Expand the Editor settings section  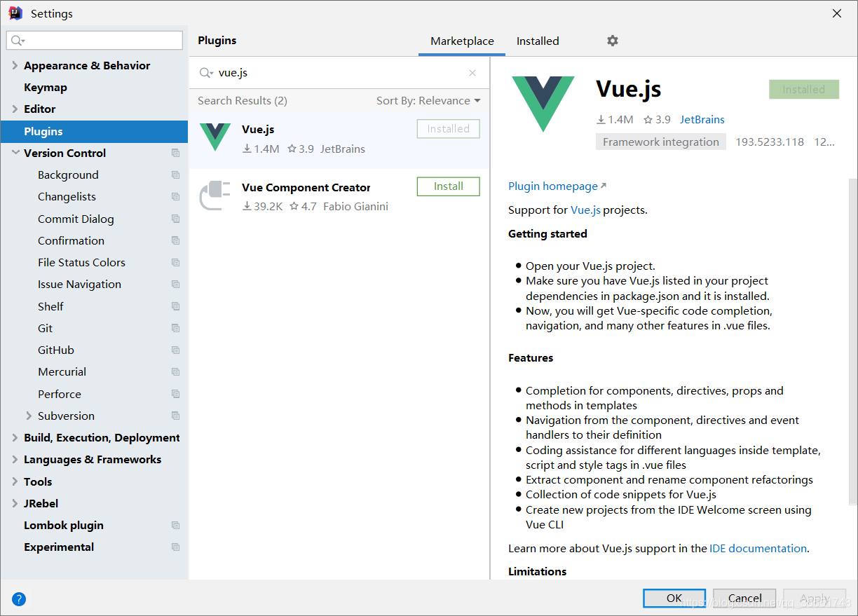[15, 109]
